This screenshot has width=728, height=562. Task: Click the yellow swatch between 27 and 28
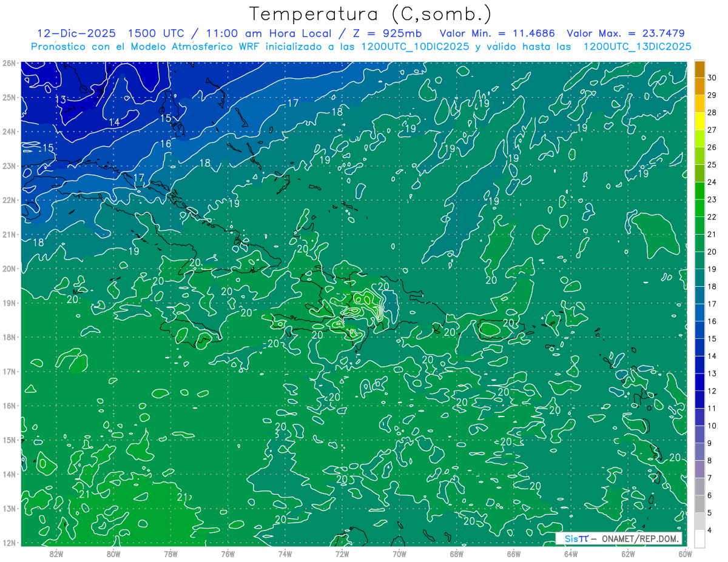tap(700, 121)
